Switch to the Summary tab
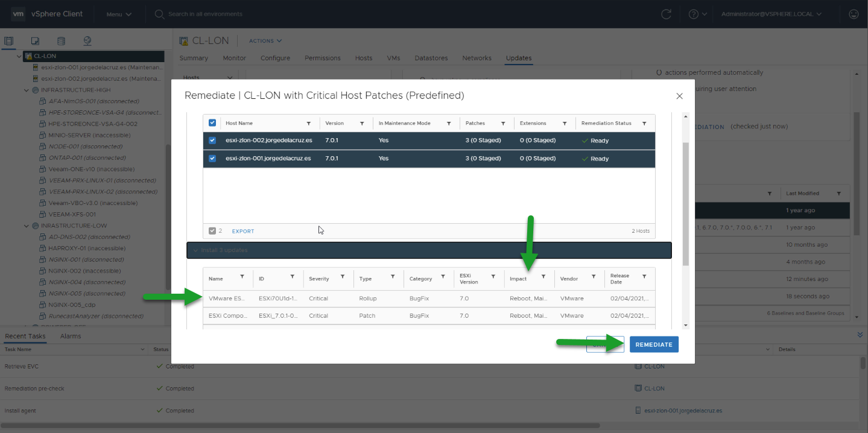The image size is (868, 433). pos(194,58)
